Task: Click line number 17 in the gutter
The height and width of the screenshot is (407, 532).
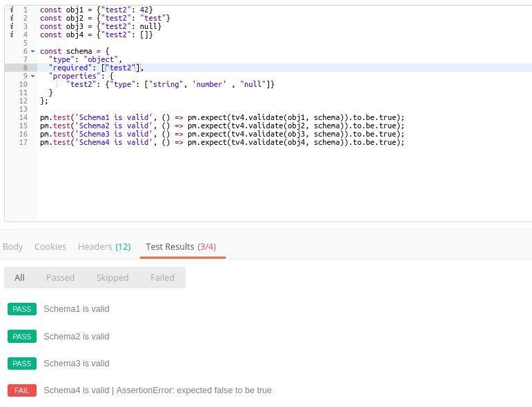Action: pos(23,142)
